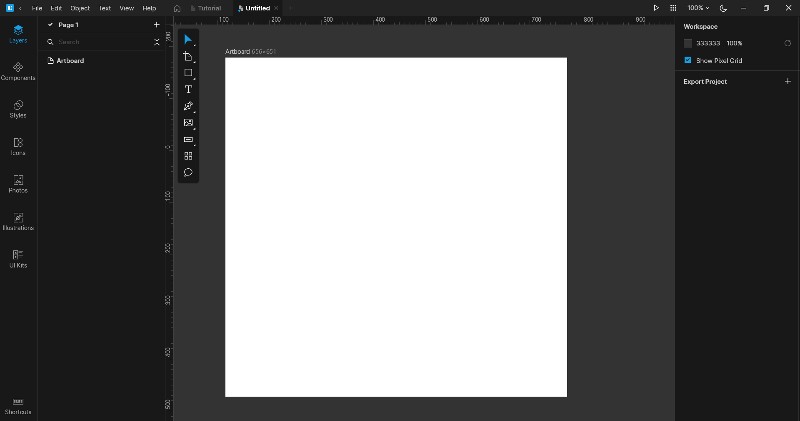
Task: Open the Object menu
Action: point(80,8)
